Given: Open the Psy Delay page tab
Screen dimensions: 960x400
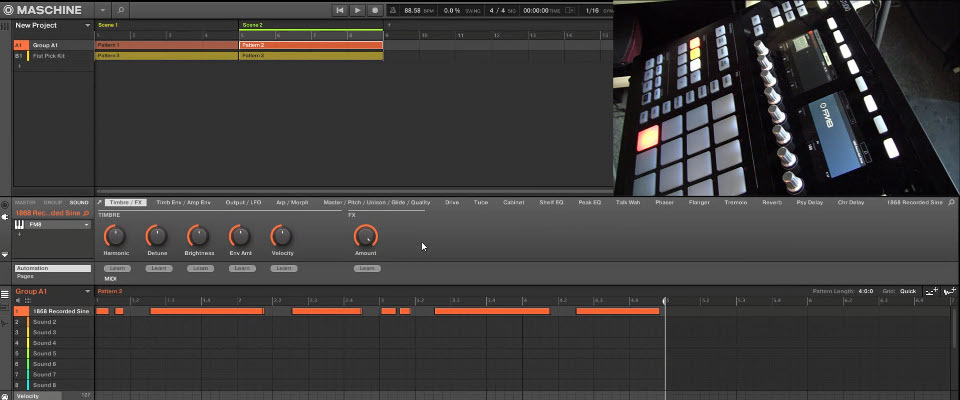Looking at the screenshot, I should 809,202.
